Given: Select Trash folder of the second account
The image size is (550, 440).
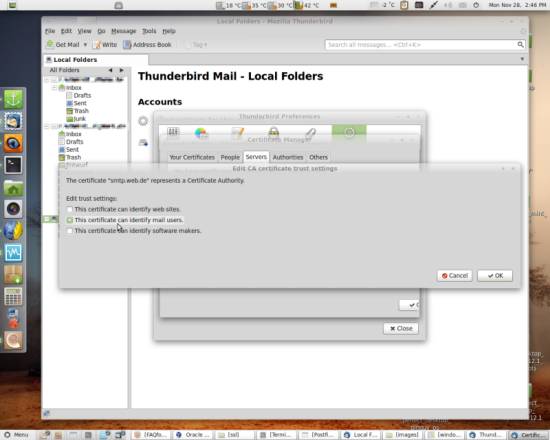Looking at the screenshot, I should (x=70, y=157).
